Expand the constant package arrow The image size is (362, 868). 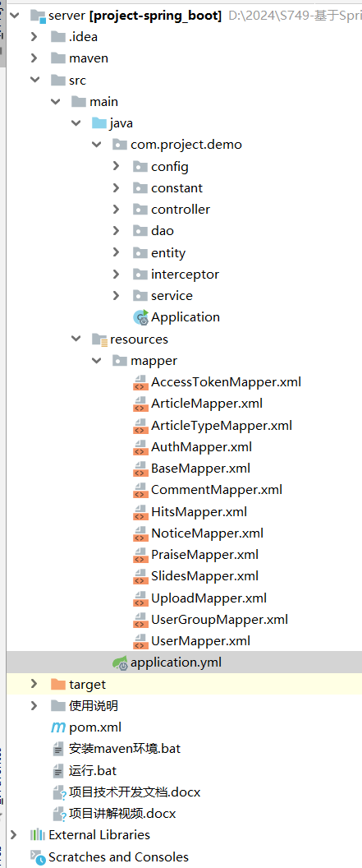116,187
